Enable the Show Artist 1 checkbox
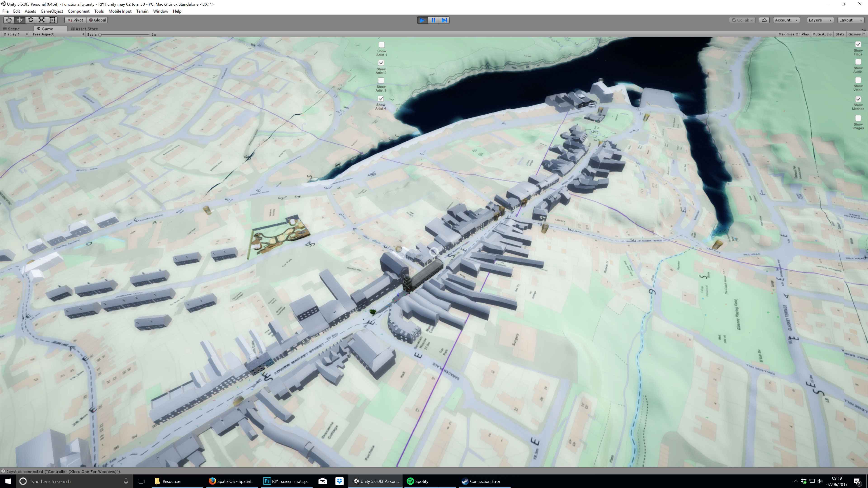Screen dimensions: 868x488 coord(381,45)
